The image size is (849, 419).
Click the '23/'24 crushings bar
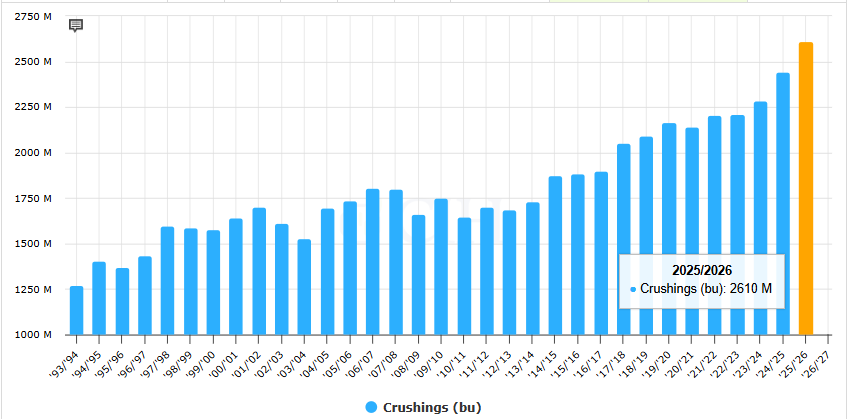760,218
